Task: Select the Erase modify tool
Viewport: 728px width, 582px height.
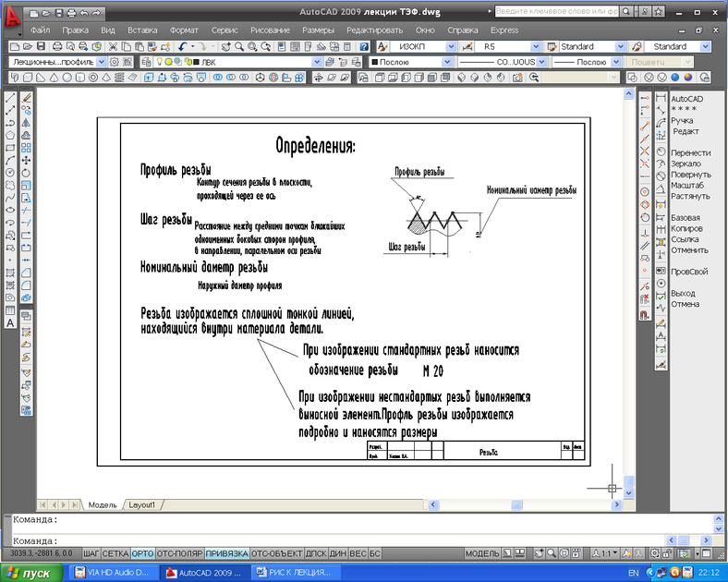Action: click(x=27, y=98)
